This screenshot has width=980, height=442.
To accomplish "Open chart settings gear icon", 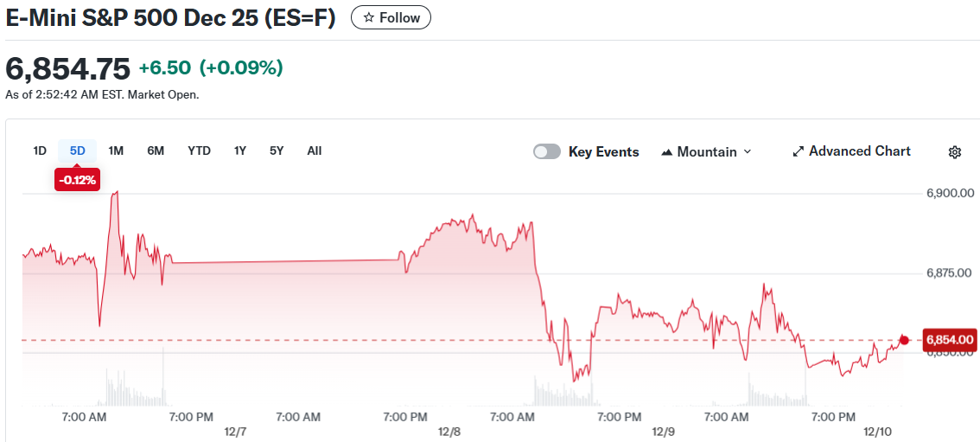I will pos(955,152).
